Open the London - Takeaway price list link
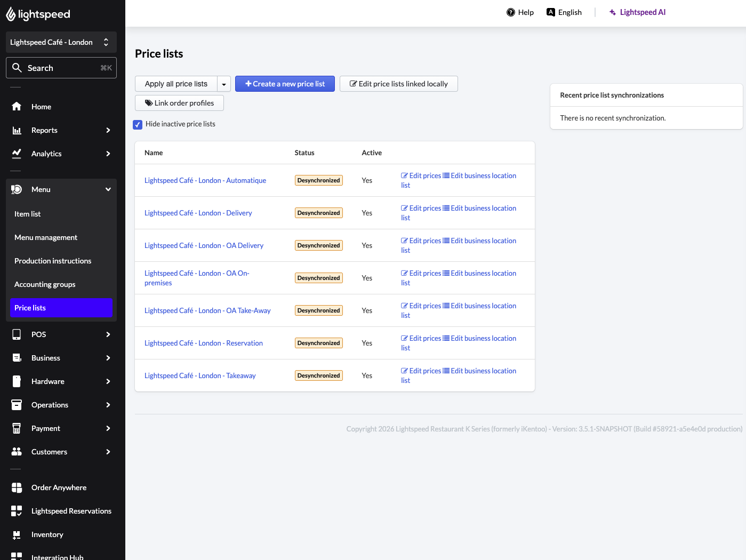746x560 pixels. (200, 375)
